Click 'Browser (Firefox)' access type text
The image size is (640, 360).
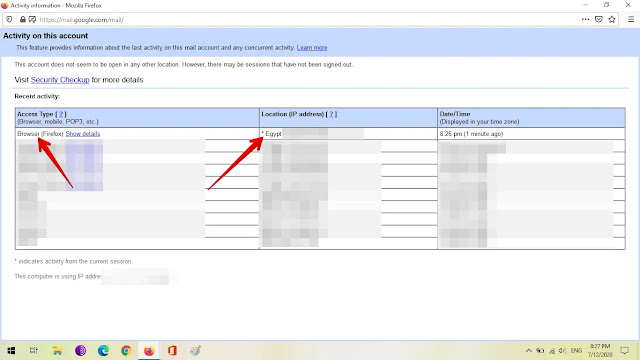40,134
